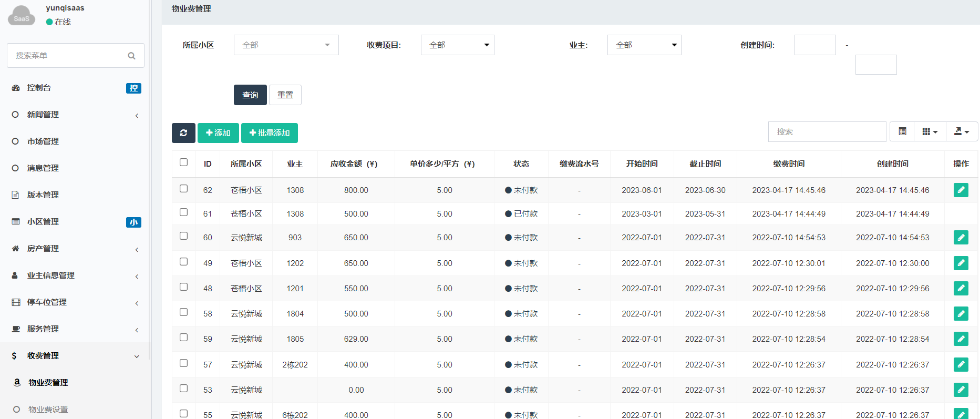Click the 版本管理 document icon
Image resolution: width=980 pixels, height=419 pixels.
point(15,195)
